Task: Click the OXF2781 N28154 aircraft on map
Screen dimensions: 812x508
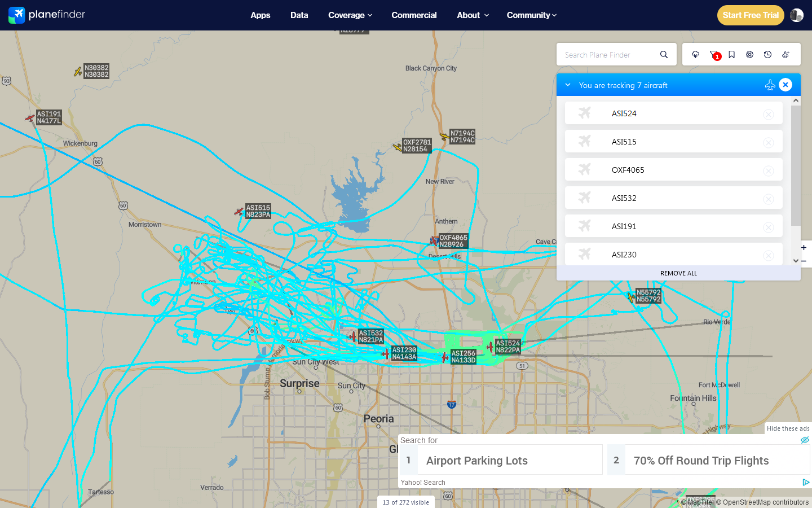Action: (398, 147)
